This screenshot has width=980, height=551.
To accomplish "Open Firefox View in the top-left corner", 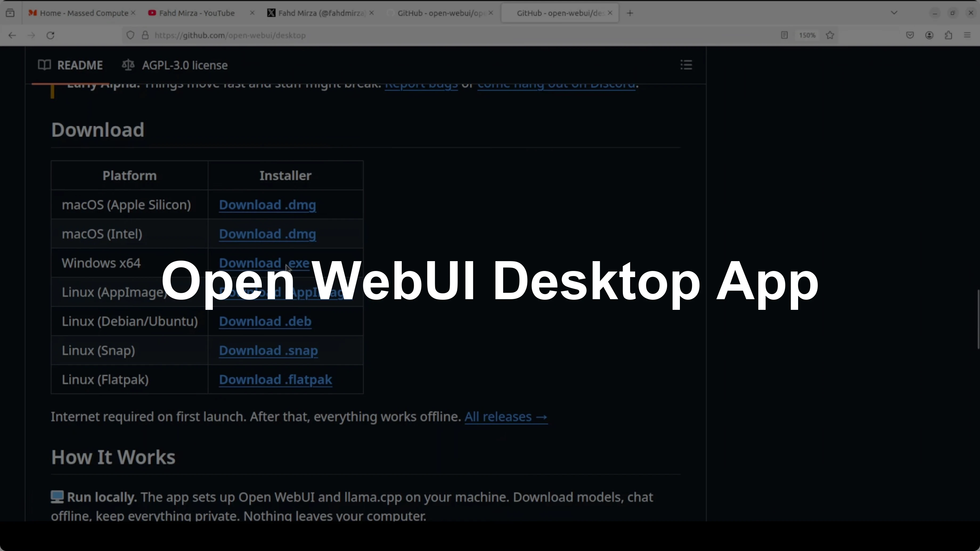I will pos(10,13).
